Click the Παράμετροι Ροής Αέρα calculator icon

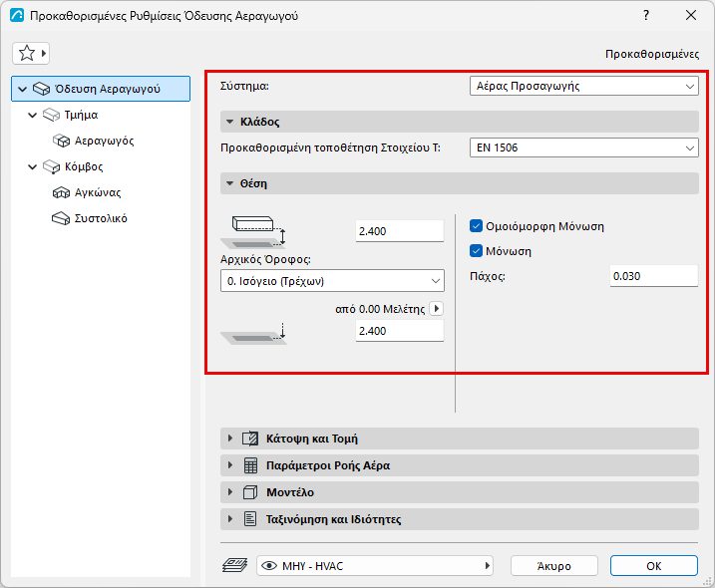tap(250, 465)
